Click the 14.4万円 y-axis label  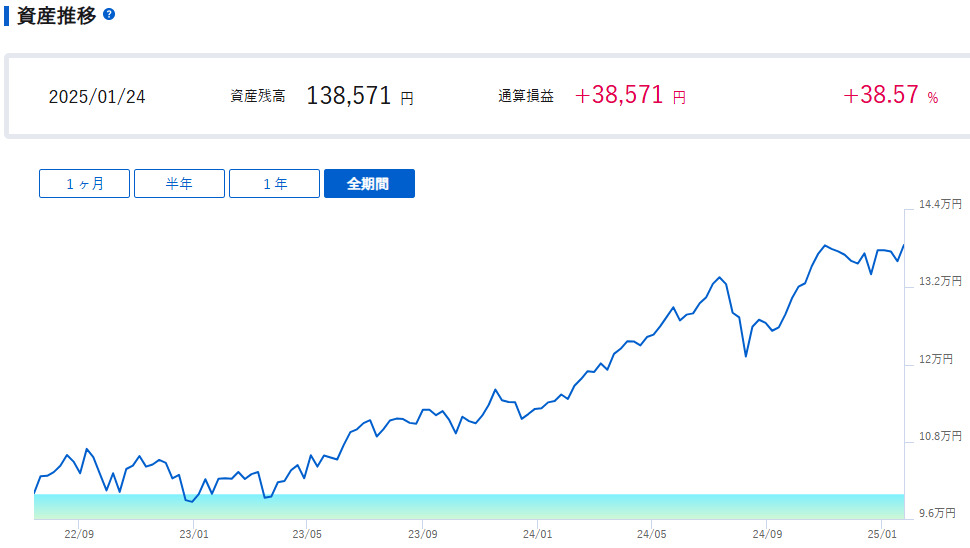click(x=940, y=205)
